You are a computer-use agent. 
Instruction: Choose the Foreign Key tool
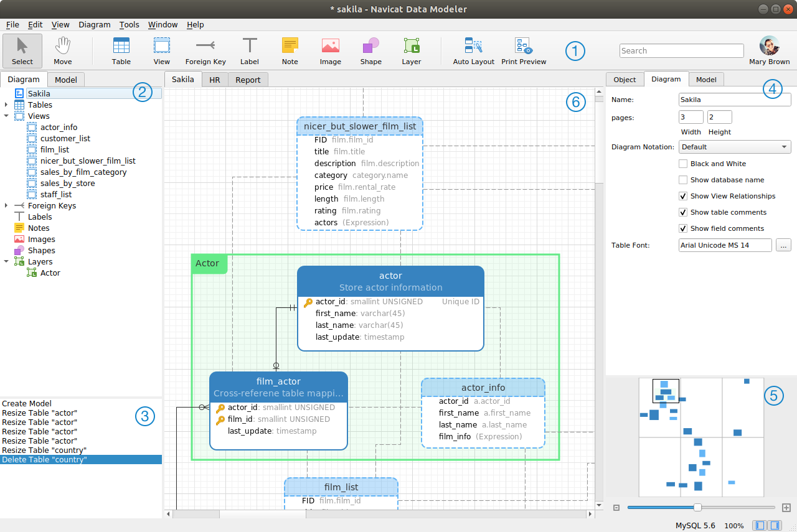tap(205, 50)
